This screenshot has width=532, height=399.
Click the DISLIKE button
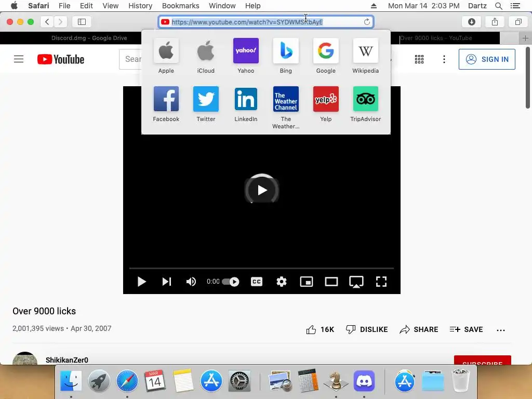(366, 329)
